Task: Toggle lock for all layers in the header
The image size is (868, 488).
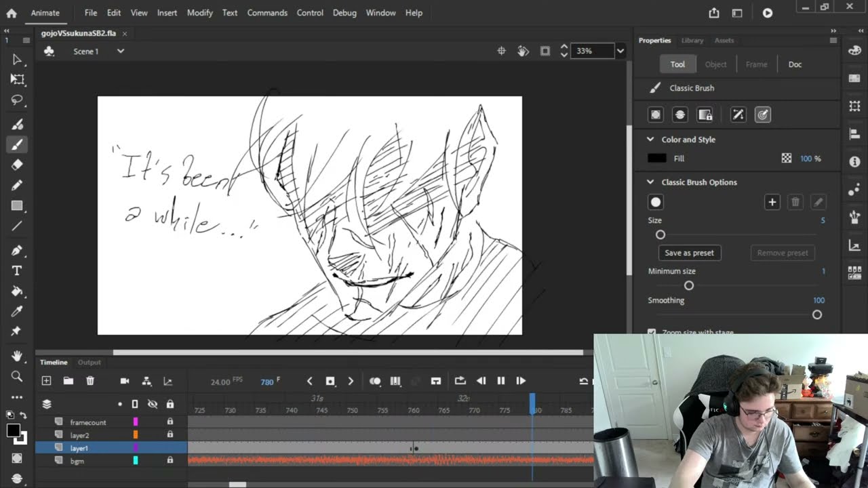Action: 170,404
